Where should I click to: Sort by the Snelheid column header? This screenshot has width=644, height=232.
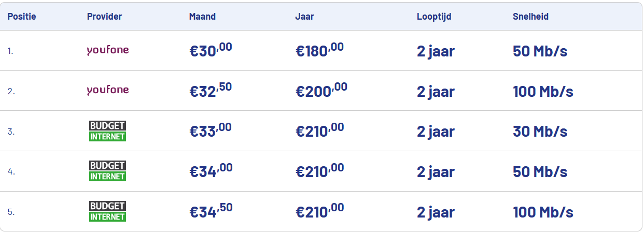coord(530,17)
